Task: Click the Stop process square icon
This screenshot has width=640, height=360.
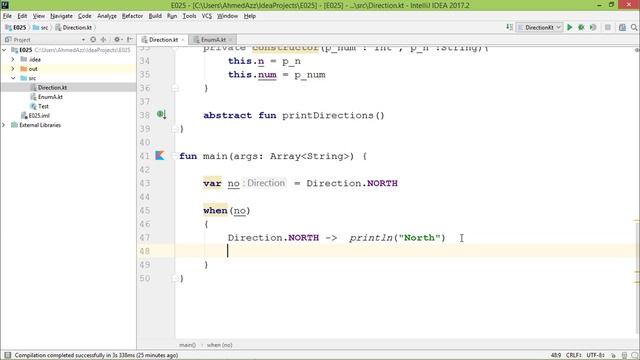Action: tap(608, 27)
